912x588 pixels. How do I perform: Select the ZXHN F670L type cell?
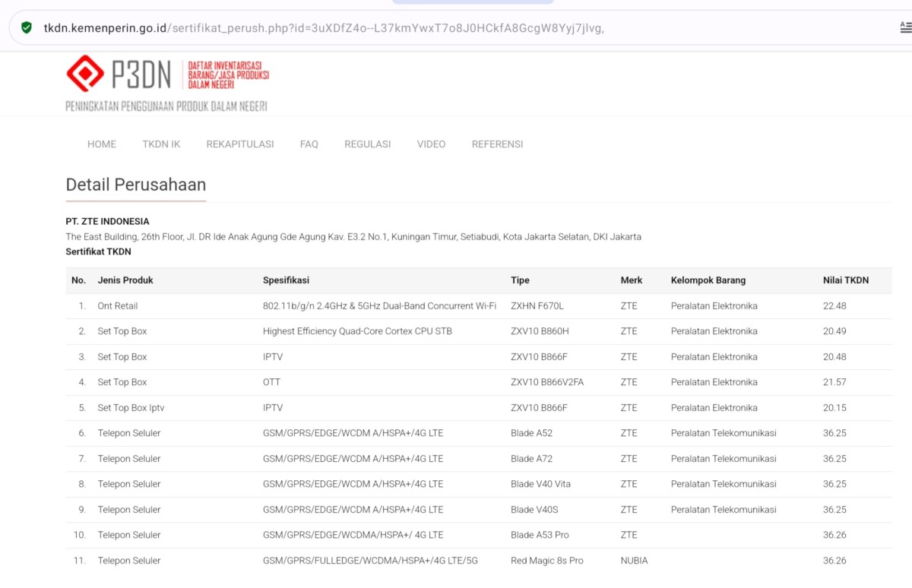point(537,306)
